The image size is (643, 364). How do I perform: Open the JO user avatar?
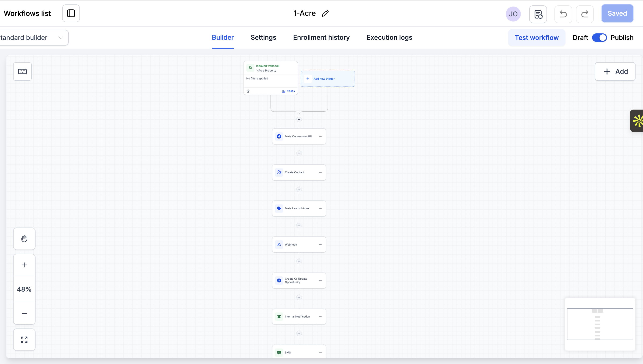[x=513, y=14]
